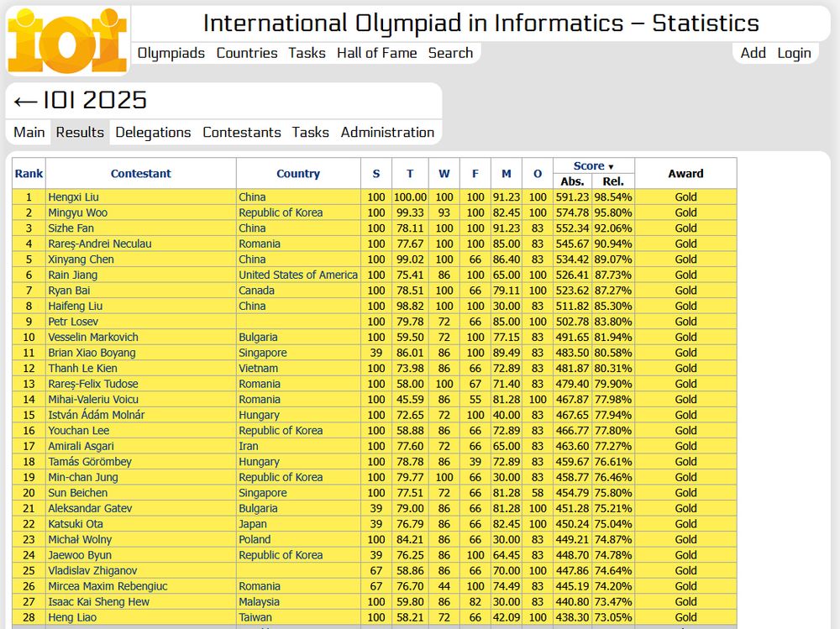Open the Iran country link

click(249, 446)
